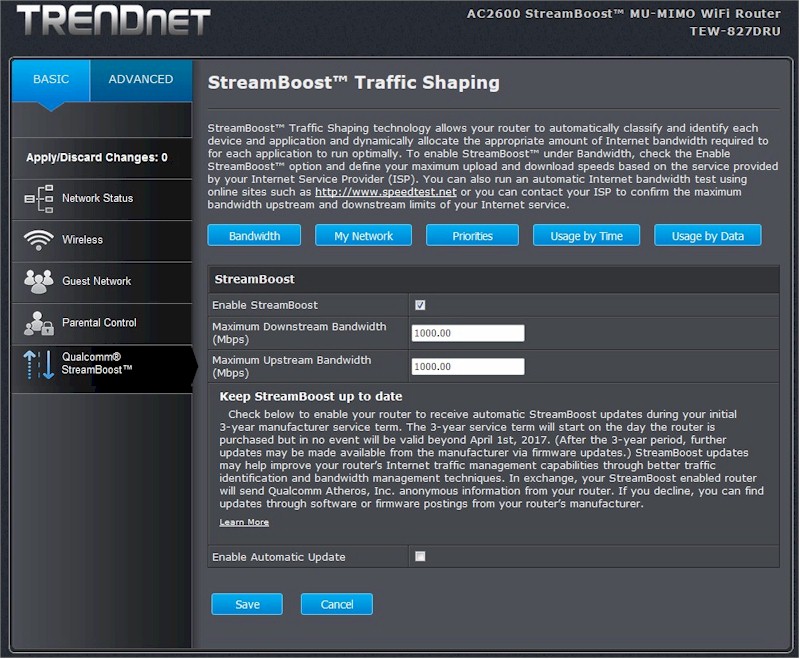This screenshot has height=659, width=800.
Task: Open the Usage by Data view
Action: [x=708, y=236]
